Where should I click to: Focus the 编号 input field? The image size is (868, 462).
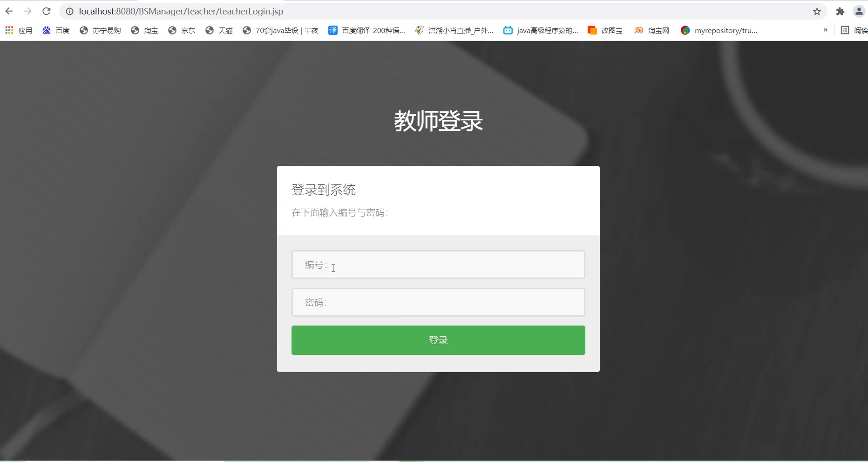click(438, 265)
